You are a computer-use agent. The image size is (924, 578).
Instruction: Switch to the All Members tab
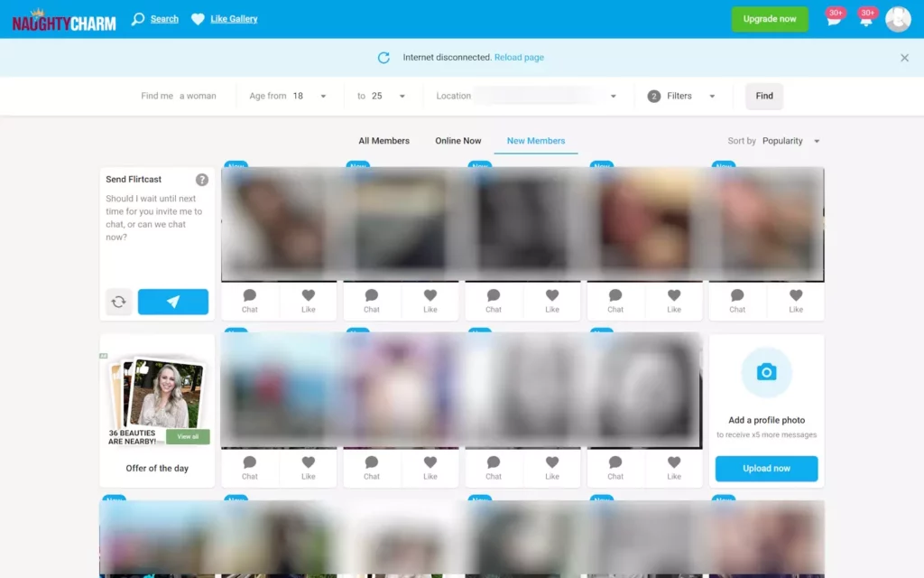(383, 141)
